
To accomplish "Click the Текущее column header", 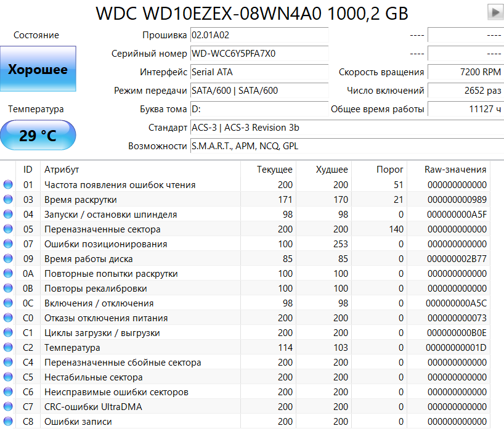I will click(269, 169).
